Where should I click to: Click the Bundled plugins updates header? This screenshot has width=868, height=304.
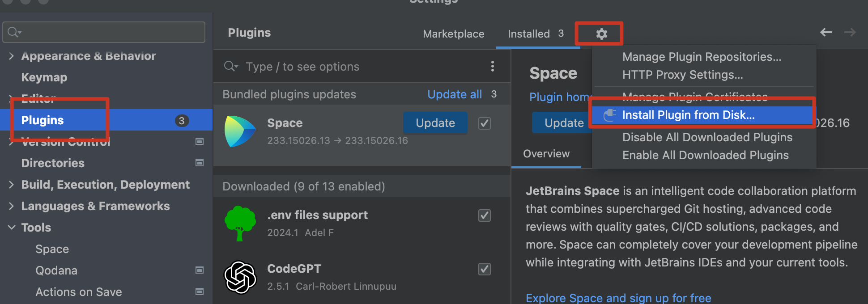pos(289,94)
